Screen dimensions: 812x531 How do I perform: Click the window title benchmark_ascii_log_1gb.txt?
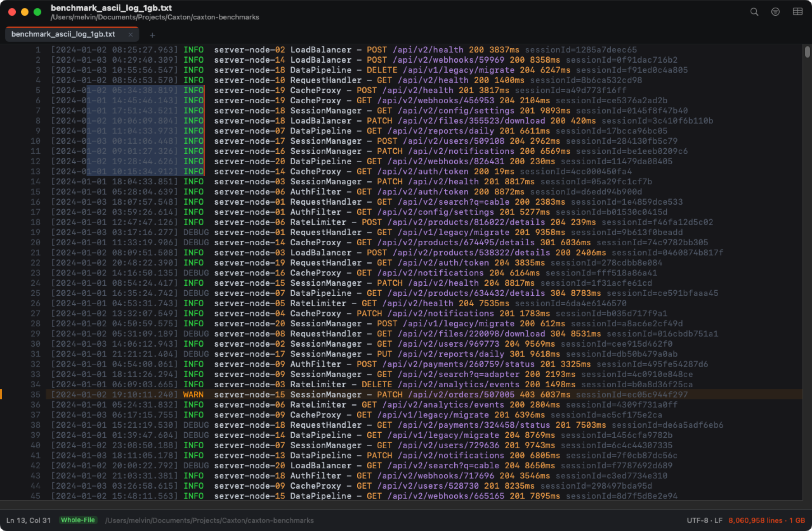pos(111,8)
